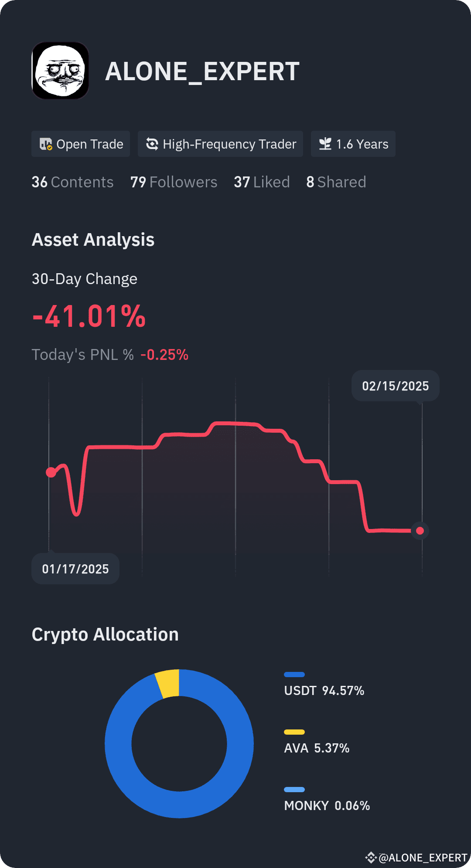
Task: Click the yellow AVA legend swatch
Action: click(294, 732)
